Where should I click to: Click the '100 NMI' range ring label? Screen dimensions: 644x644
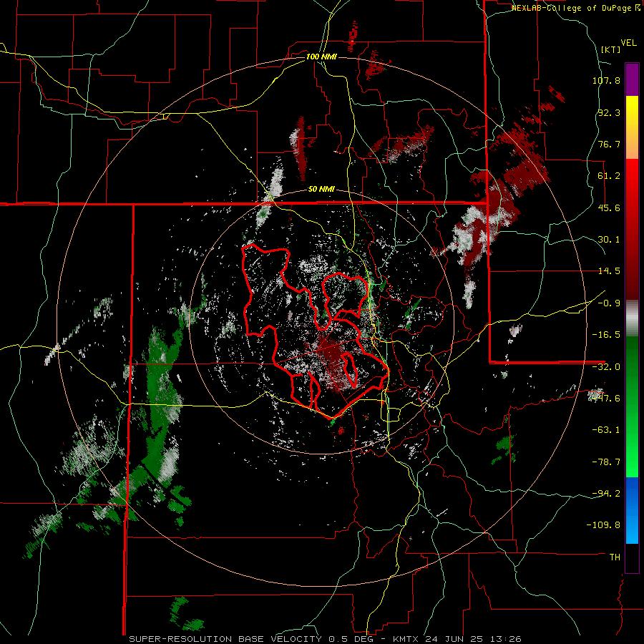point(321,57)
